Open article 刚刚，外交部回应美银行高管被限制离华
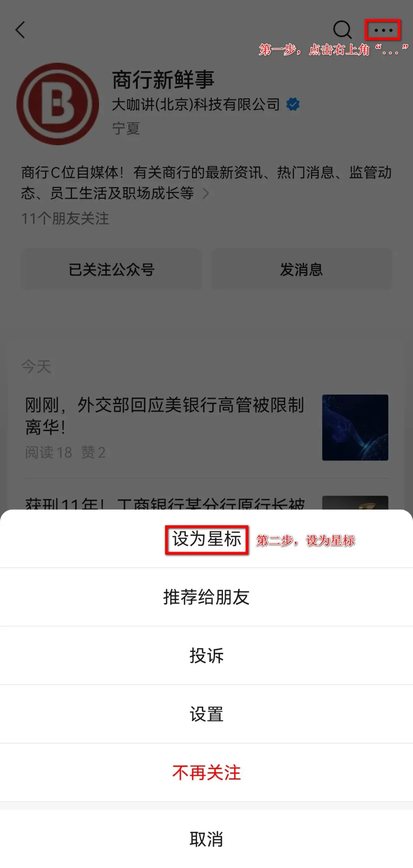This screenshot has height=868, width=413. (x=164, y=416)
